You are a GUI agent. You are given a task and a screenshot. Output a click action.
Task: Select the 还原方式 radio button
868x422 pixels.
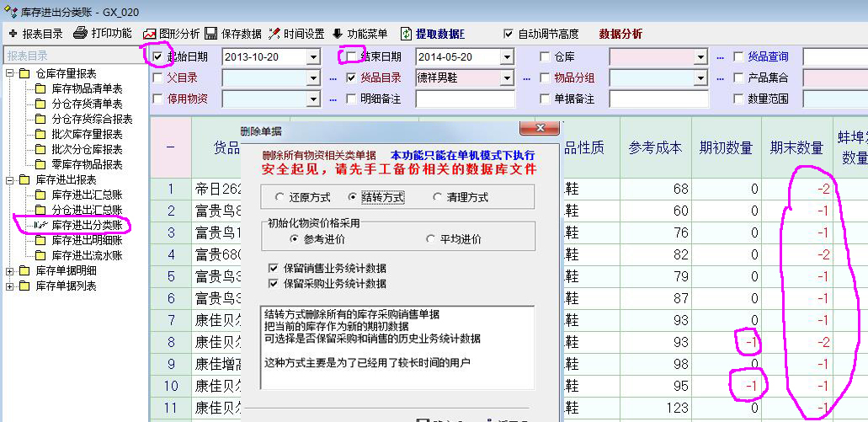(280, 197)
